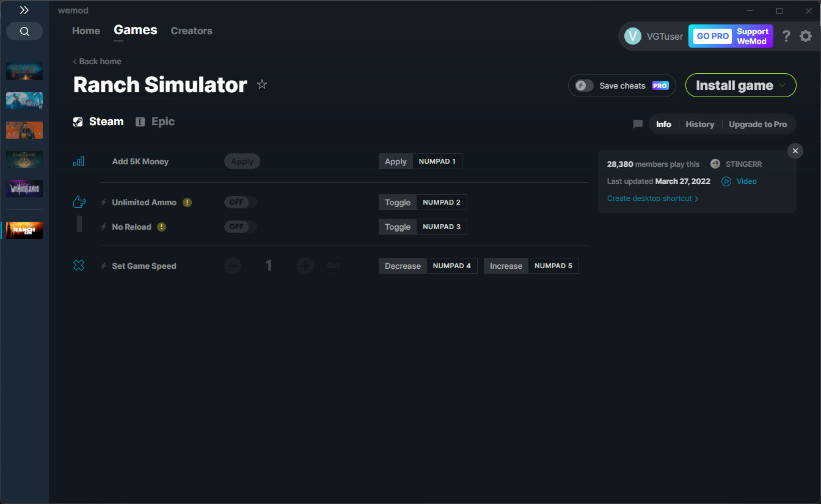Click the PRO badge next to Save cheats

tap(660, 86)
